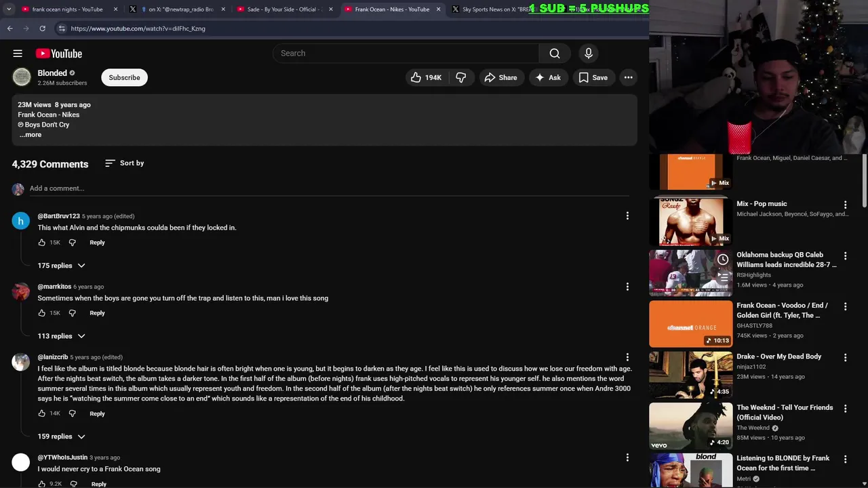Reply to the @BartBruv123 comment
This screenshot has width=868, height=488.
(97, 243)
